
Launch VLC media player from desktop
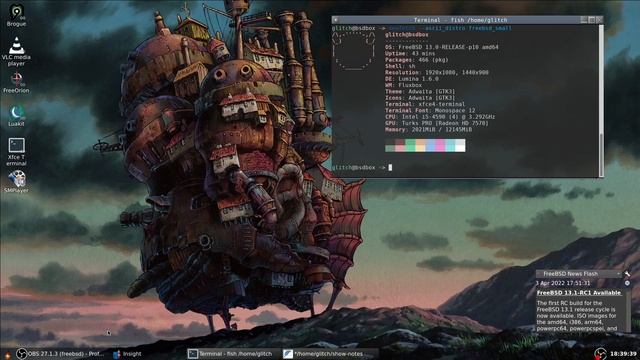16,51
